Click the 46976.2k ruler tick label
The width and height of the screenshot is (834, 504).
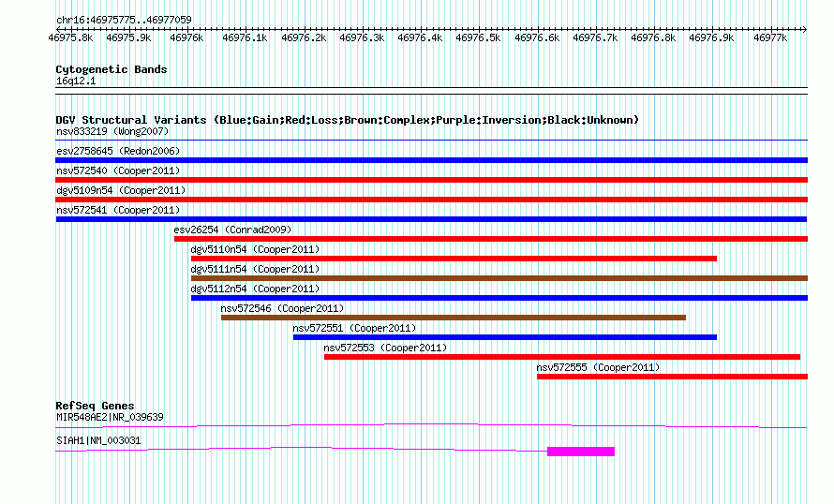tap(304, 37)
